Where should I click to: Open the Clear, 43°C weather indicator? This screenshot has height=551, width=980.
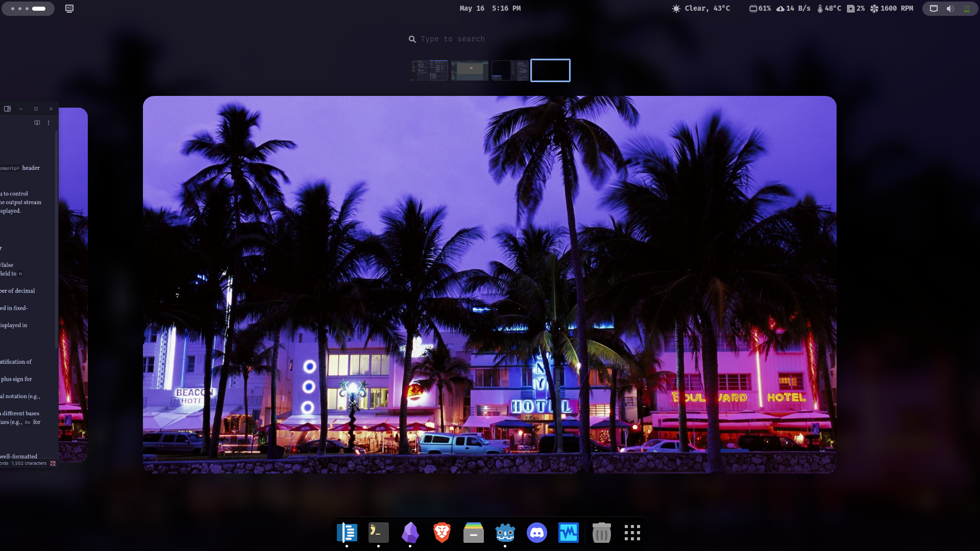[701, 8]
